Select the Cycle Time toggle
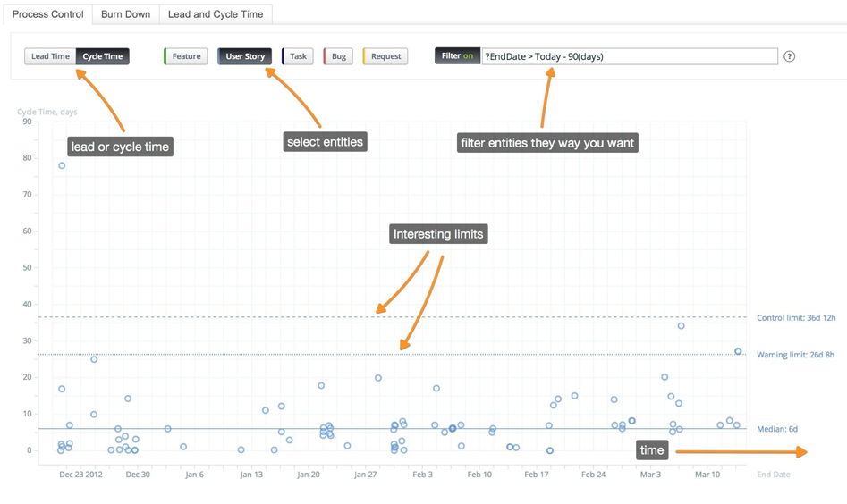Image resolution: width=847 pixels, height=504 pixels. [103, 56]
